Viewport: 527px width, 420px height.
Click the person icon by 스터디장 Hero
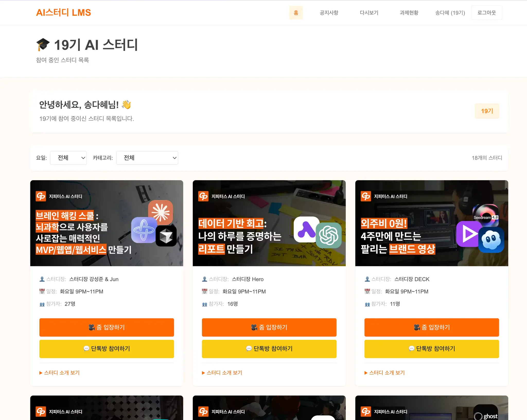pyautogui.click(x=205, y=279)
